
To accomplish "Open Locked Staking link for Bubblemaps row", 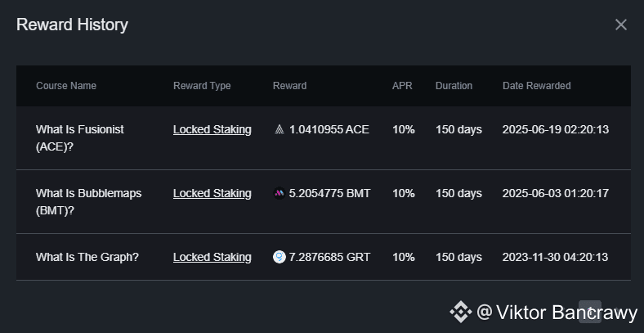I will click(x=212, y=193).
